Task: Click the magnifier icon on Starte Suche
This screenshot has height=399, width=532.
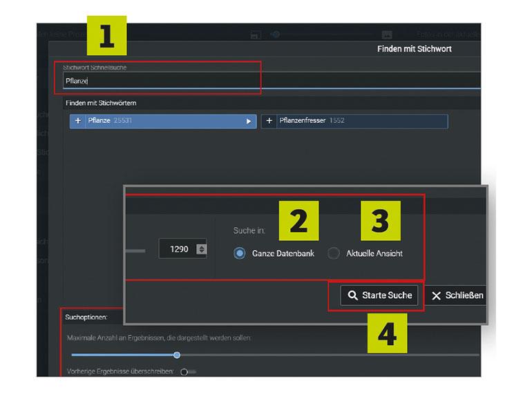Action: (x=352, y=295)
